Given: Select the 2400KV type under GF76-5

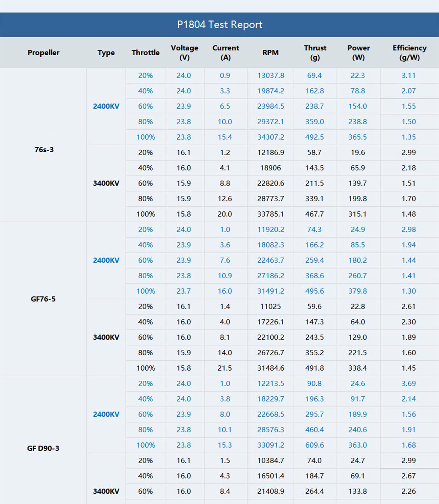Looking at the screenshot, I should point(106,260).
